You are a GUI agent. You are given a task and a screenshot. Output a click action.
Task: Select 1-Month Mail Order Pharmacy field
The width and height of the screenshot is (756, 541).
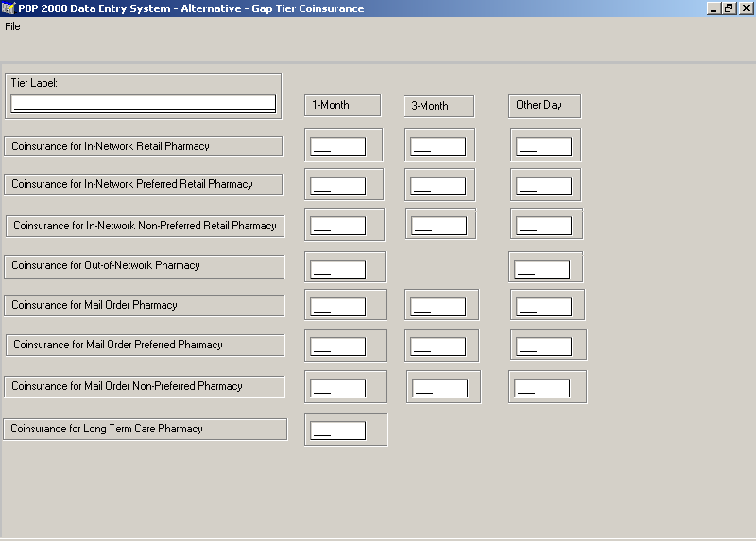click(x=337, y=307)
